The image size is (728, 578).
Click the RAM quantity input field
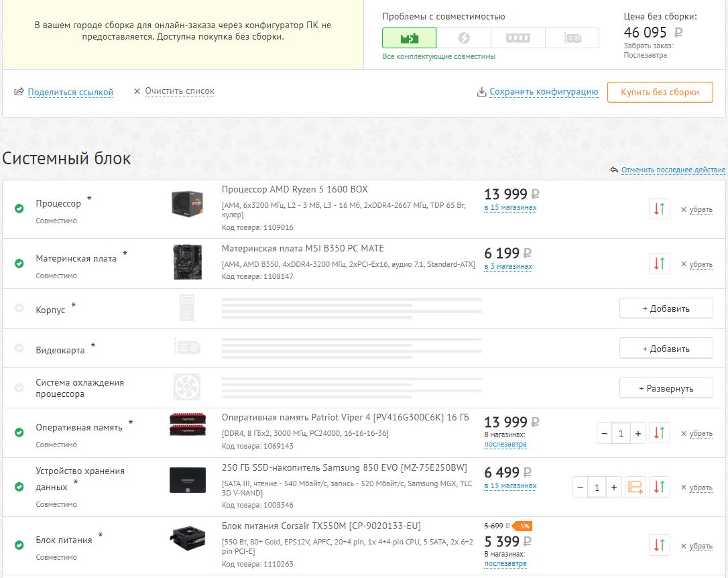coord(621,434)
